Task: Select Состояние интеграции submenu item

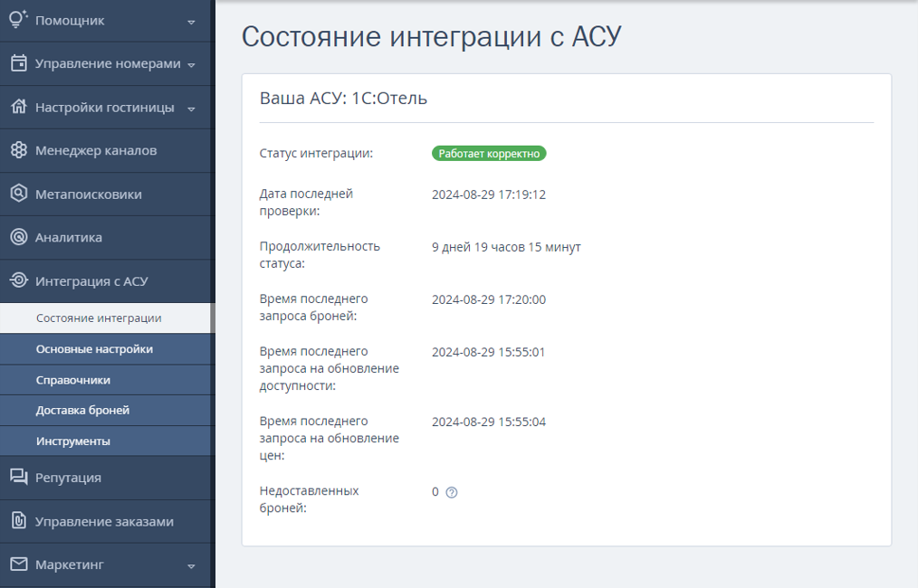Action: point(105,318)
